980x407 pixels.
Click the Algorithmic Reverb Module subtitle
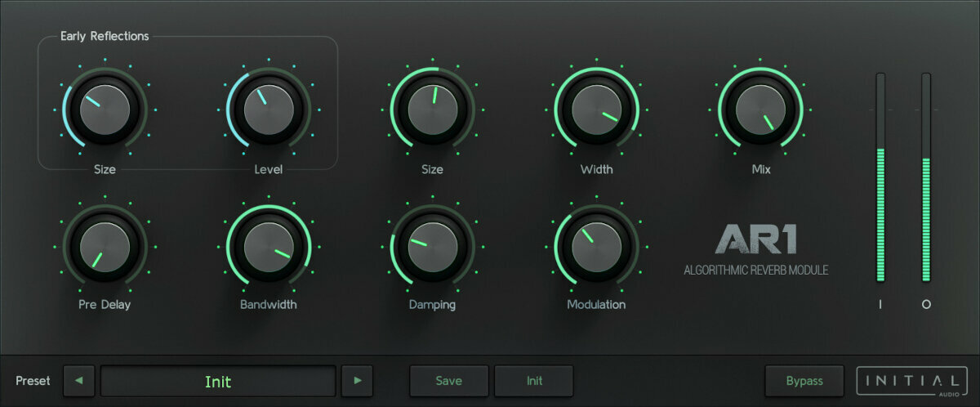[x=756, y=271]
